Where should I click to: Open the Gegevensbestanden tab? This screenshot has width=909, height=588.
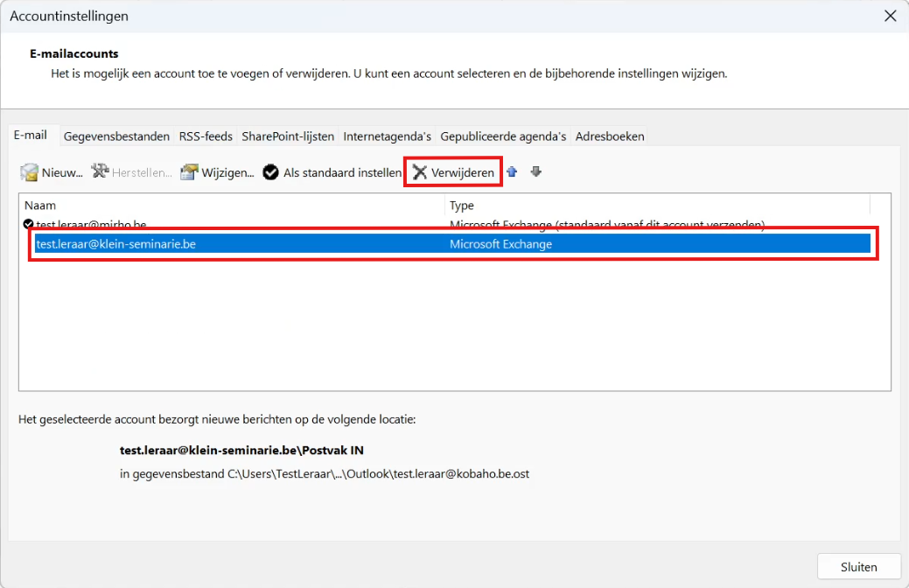coord(116,136)
